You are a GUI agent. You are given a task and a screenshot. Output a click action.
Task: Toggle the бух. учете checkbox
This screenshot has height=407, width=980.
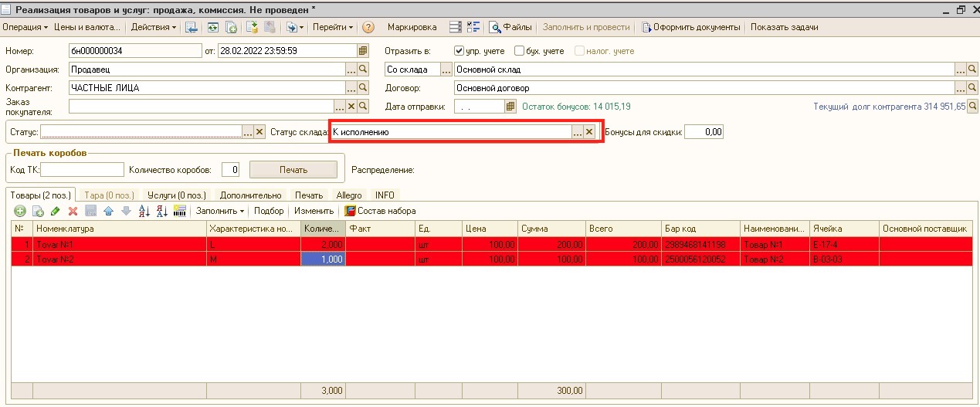[519, 51]
